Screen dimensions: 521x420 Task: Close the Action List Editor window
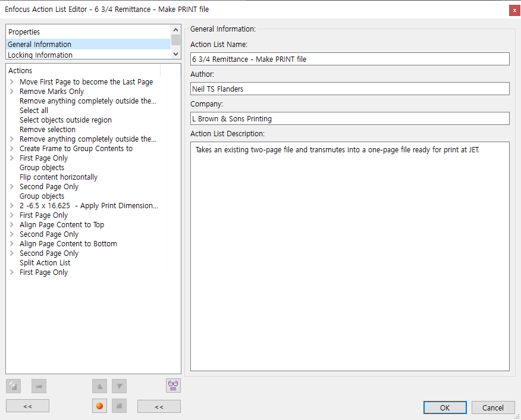(514, 10)
